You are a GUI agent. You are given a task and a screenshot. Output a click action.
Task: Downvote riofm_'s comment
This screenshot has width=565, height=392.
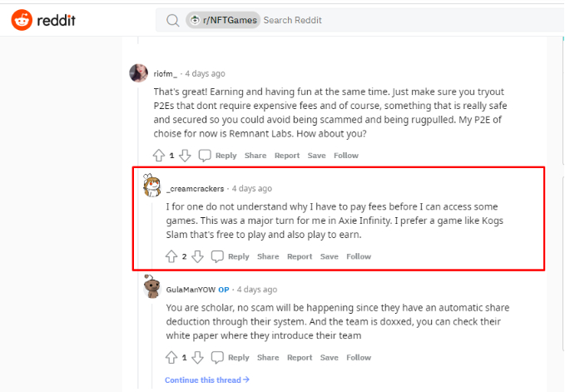coord(185,156)
